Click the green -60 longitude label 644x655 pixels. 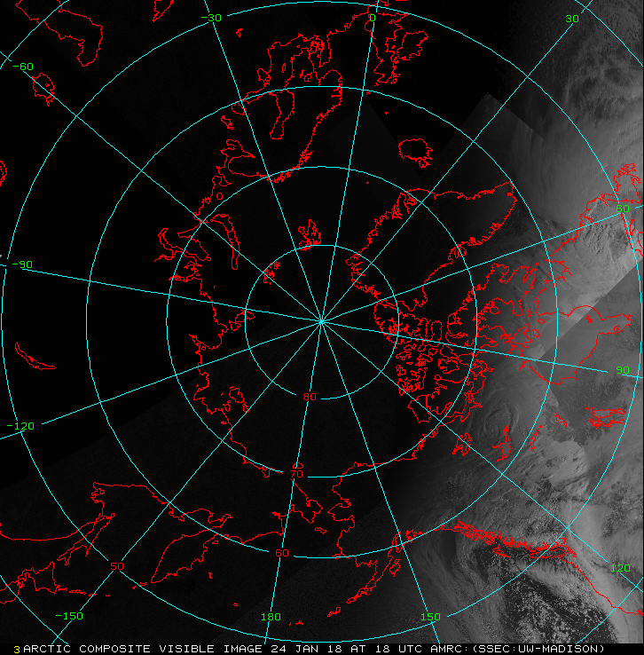tap(23, 67)
